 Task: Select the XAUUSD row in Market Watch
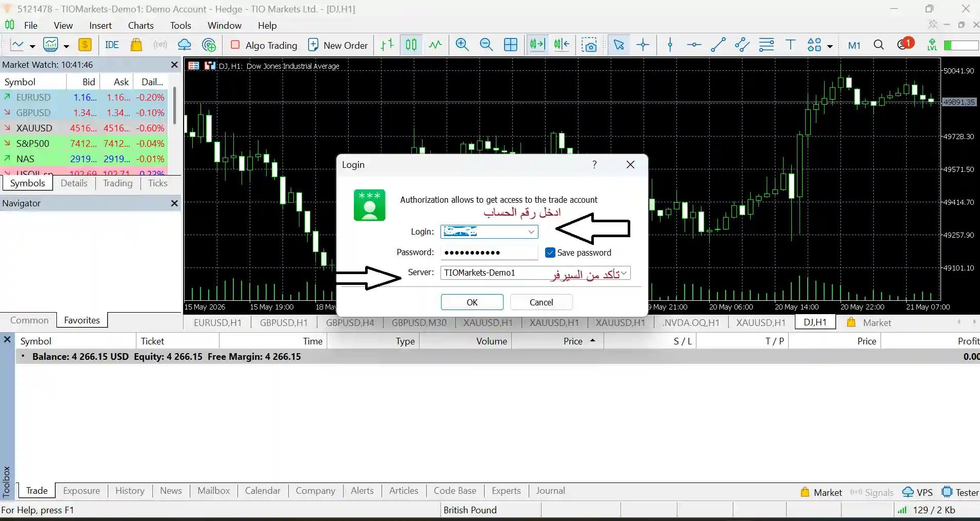84,128
